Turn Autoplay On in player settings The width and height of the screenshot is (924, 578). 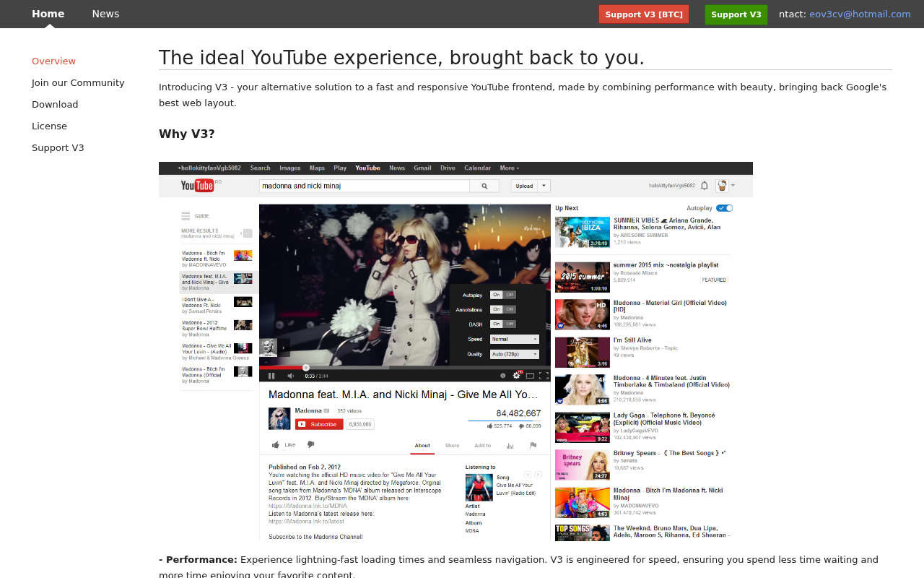pos(496,295)
